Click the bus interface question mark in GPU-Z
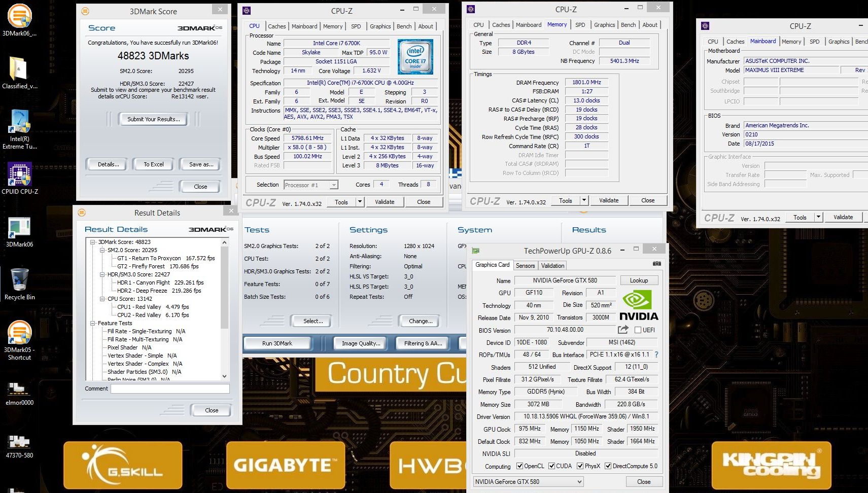Viewport: 868px width, 493px height. (656, 355)
